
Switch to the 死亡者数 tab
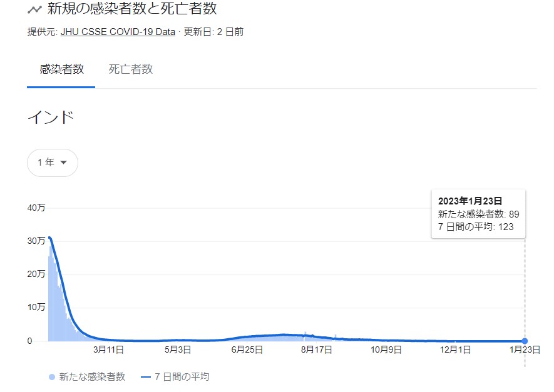click(131, 69)
